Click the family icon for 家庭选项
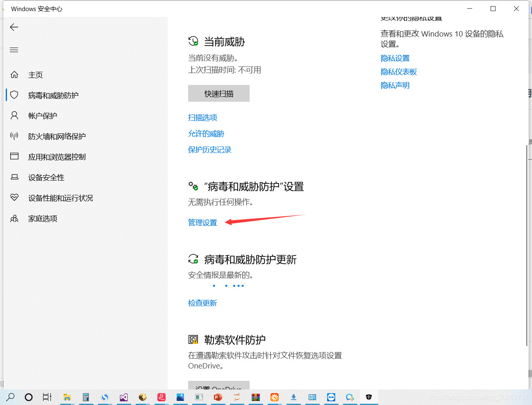This screenshot has height=405, width=532. (14, 218)
